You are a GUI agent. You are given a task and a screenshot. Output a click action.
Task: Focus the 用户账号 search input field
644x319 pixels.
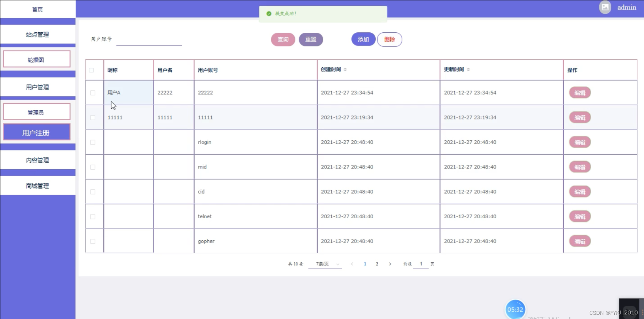pos(149,40)
